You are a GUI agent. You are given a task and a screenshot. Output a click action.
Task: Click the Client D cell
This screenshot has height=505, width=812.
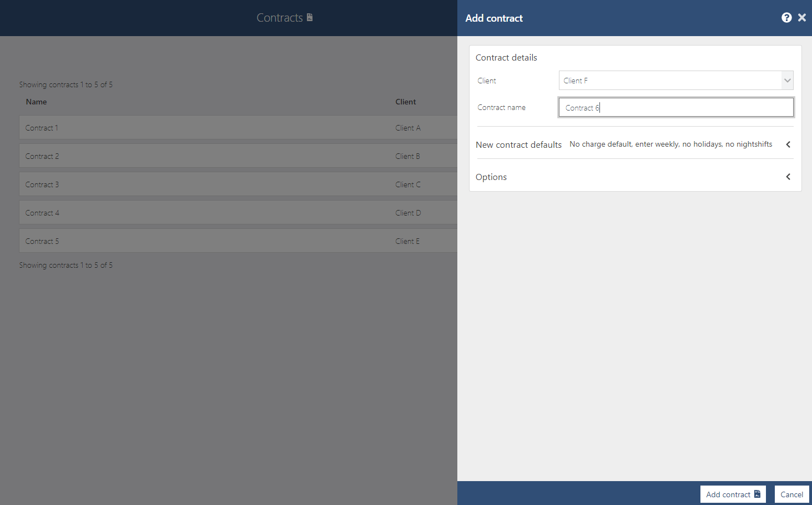[x=408, y=213]
